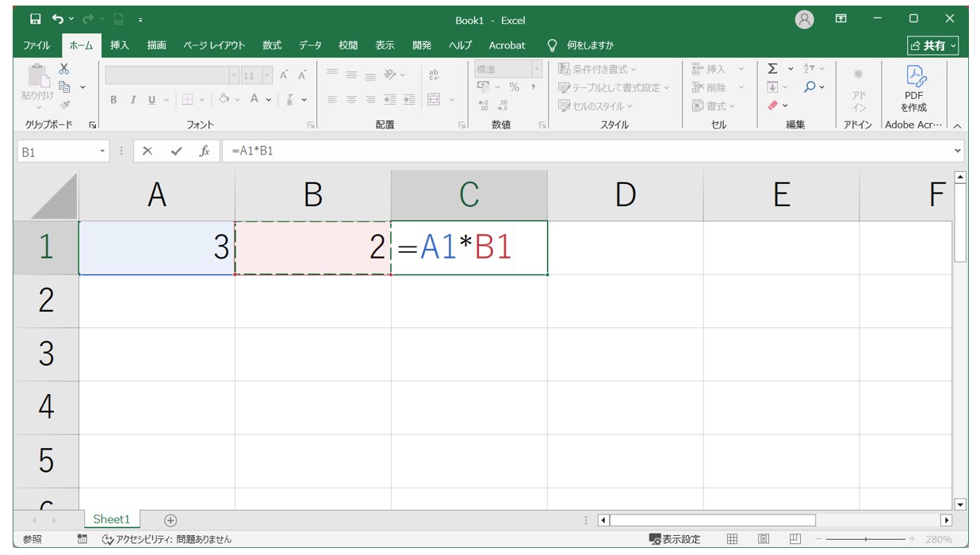Switch to the 挿入 ribbon tab
The height and width of the screenshot is (555, 980).
coord(120,45)
